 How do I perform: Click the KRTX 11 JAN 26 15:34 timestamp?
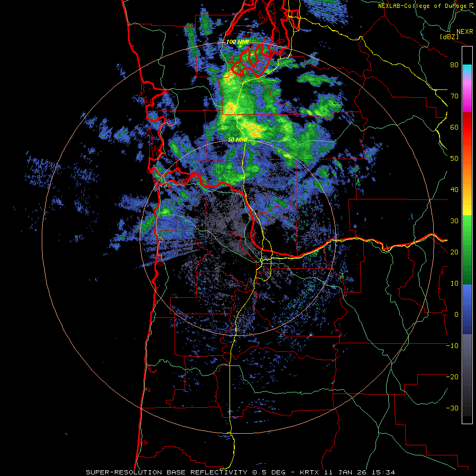[347, 472]
